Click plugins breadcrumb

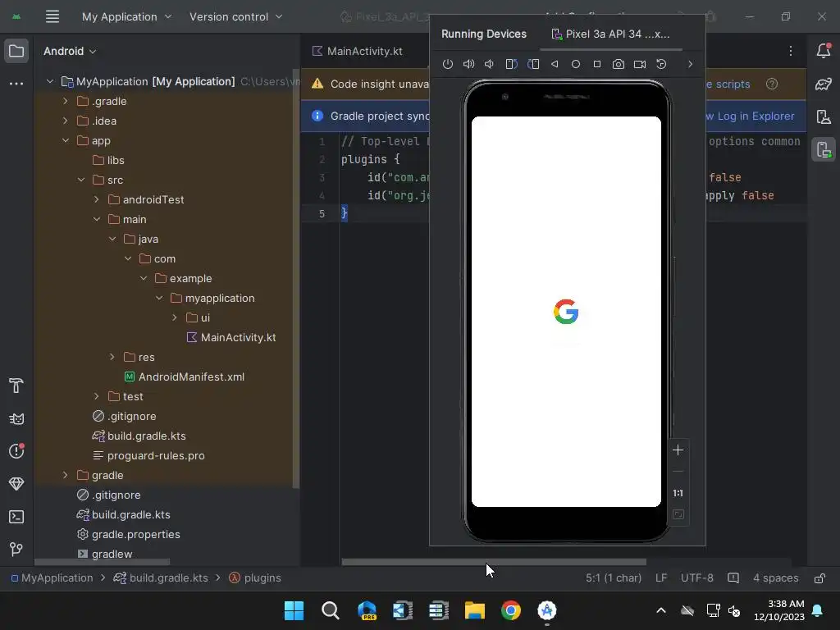pos(255,578)
